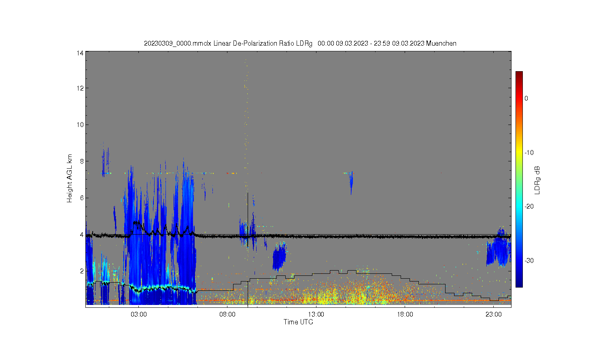Click the colorbar value -20 label
The width and height of the screenshot is (607, 364).
pyautogui.click(x=529, y=206)
